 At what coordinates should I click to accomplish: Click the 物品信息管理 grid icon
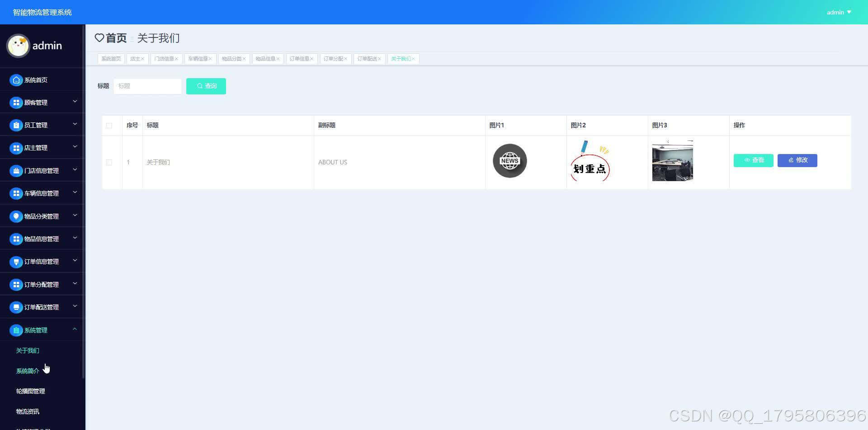coord(16,239)
